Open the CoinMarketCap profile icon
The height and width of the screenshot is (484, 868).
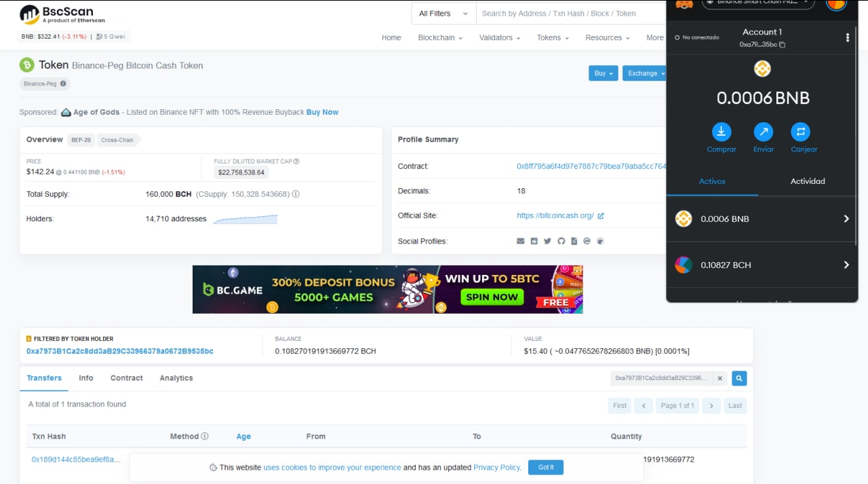coord(587,241)
